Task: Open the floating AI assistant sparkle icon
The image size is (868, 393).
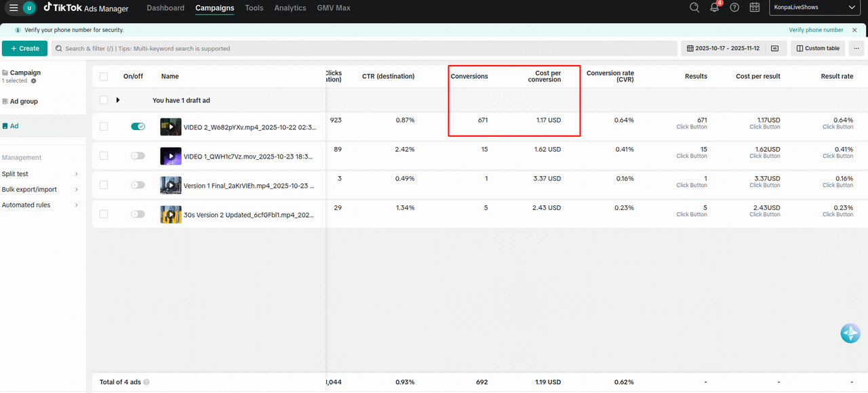Action: [850, 333]
